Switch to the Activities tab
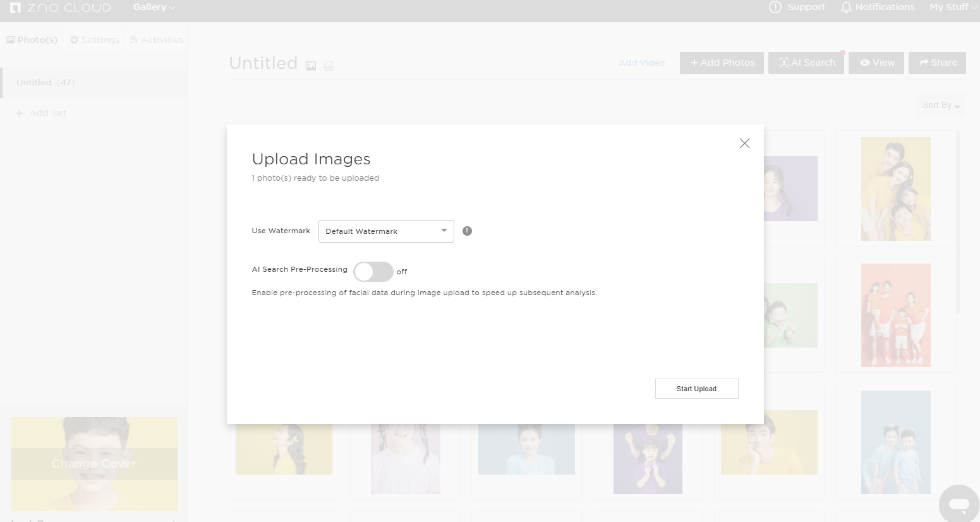 coord(157,40)
